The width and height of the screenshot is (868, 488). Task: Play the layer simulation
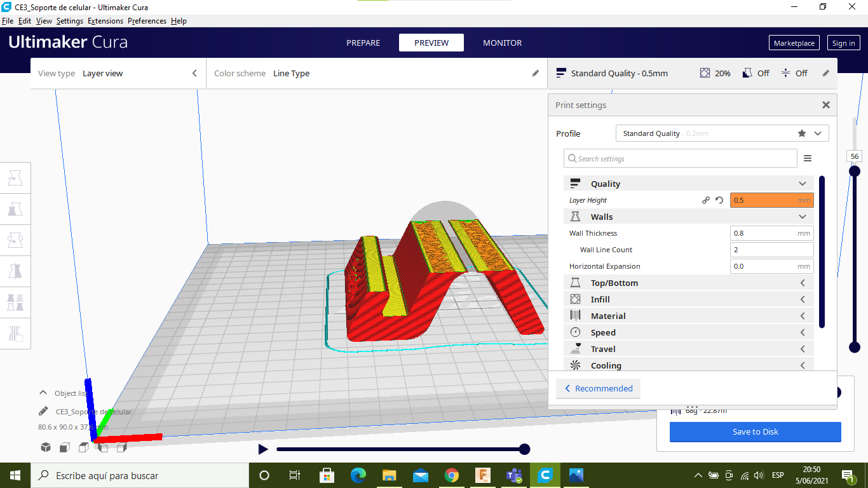click(x=263, y=449)
